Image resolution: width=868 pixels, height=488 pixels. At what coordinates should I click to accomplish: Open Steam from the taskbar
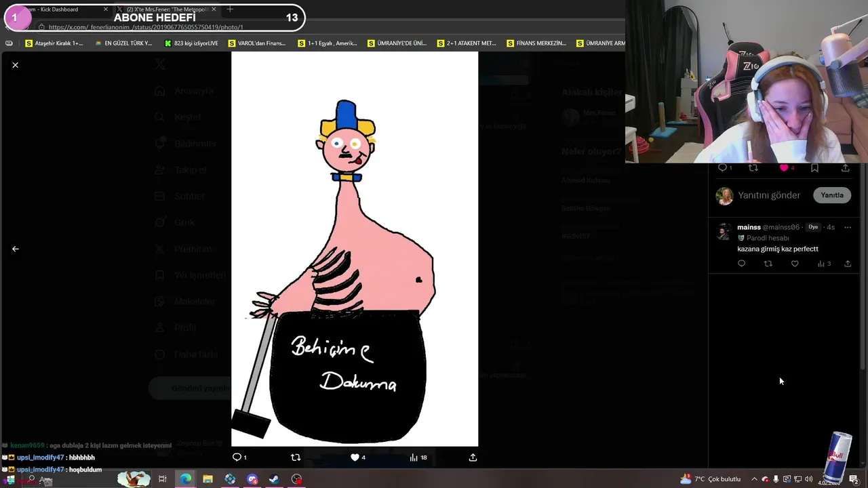click(274, 479)
